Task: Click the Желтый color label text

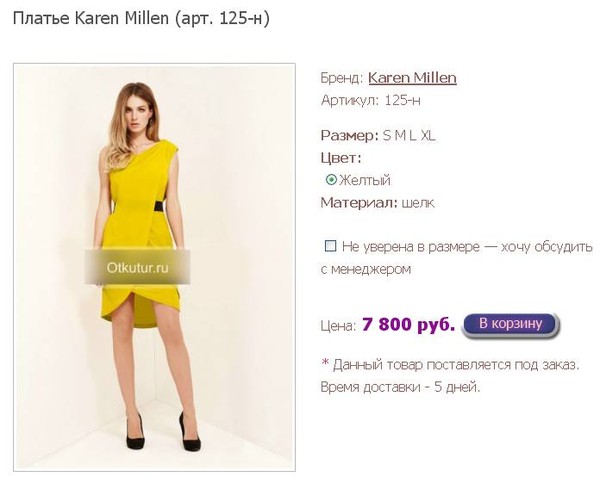Action: tap(365, 180)
